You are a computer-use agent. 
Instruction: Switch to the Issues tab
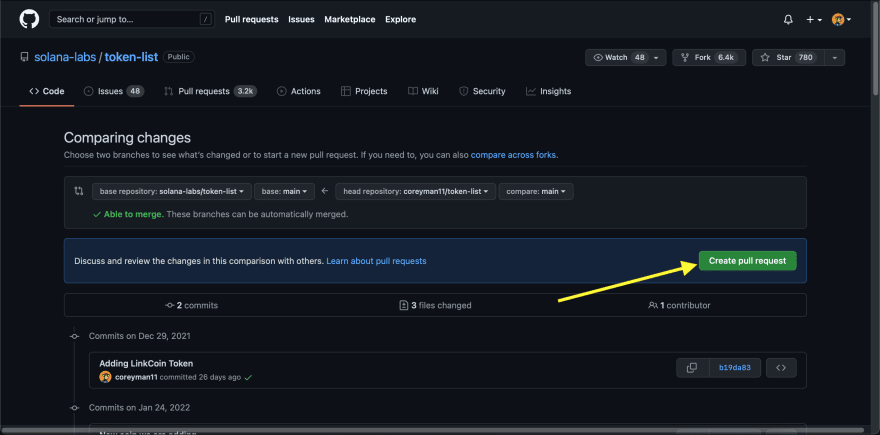[113, 91]
